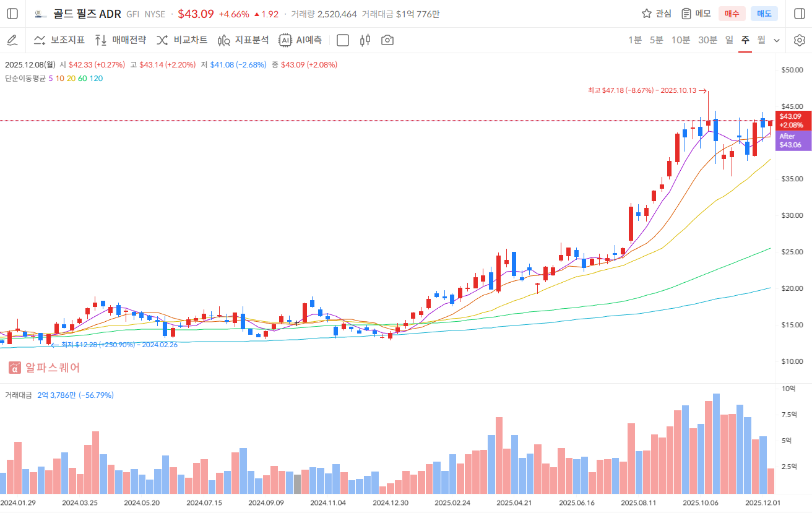Open the 보조지표 indicators menu
Image resolution: width=812 pixels, height=513 pixels.
pos(59,40)
